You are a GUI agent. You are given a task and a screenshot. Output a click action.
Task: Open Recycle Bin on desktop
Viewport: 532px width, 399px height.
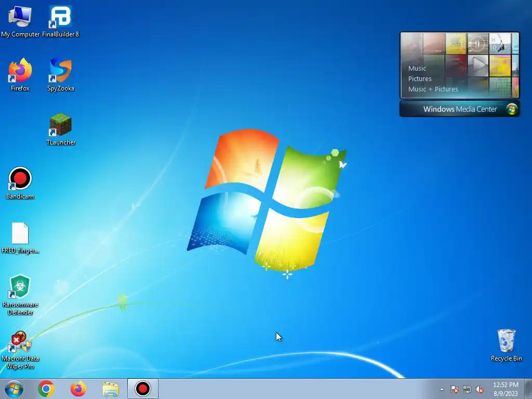pyautogui.click(x=506, y=345)
